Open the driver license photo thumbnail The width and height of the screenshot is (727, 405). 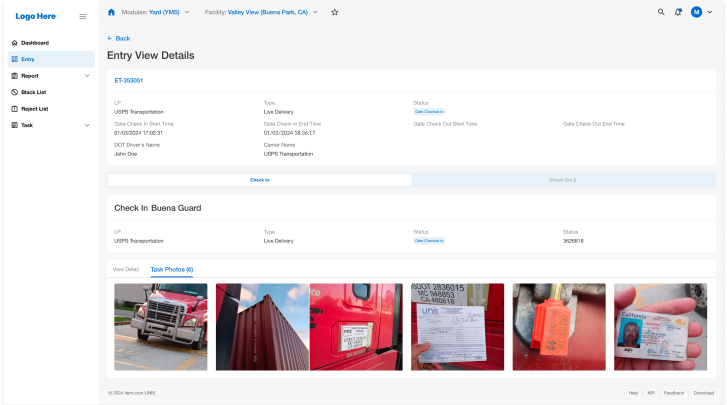661,327
